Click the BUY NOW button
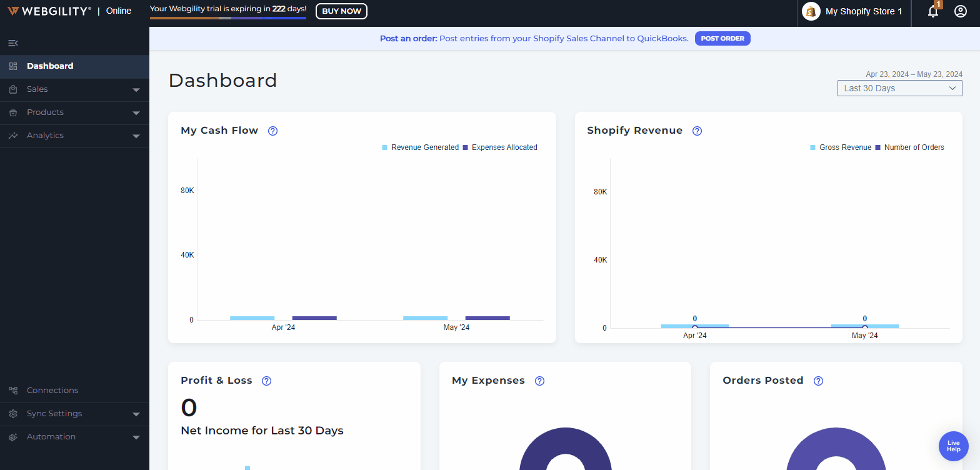Image resolution: width=980 pixels, height=470 pixels. tap(341, 11)
